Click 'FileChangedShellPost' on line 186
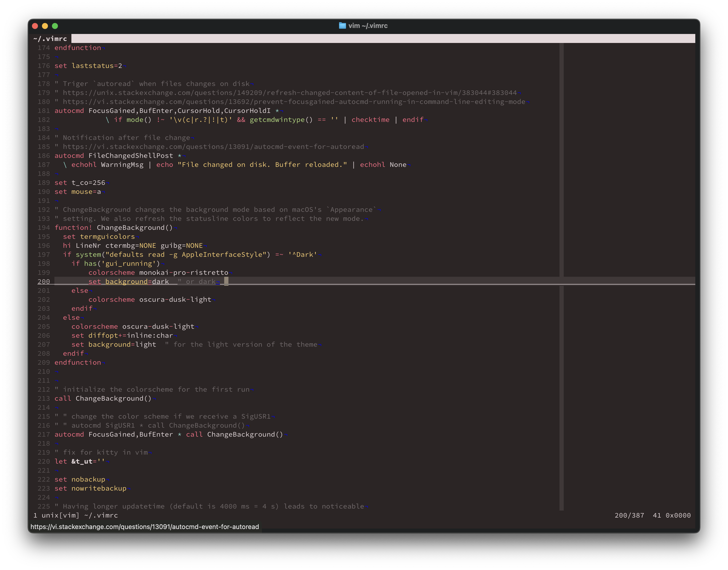 tap(131, 156)
